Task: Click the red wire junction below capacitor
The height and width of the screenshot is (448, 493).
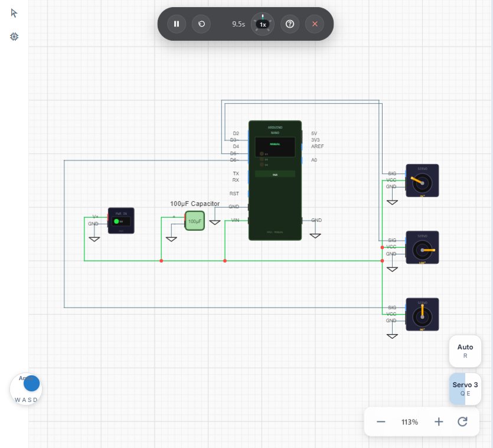Action: click(x=161, y=261)
